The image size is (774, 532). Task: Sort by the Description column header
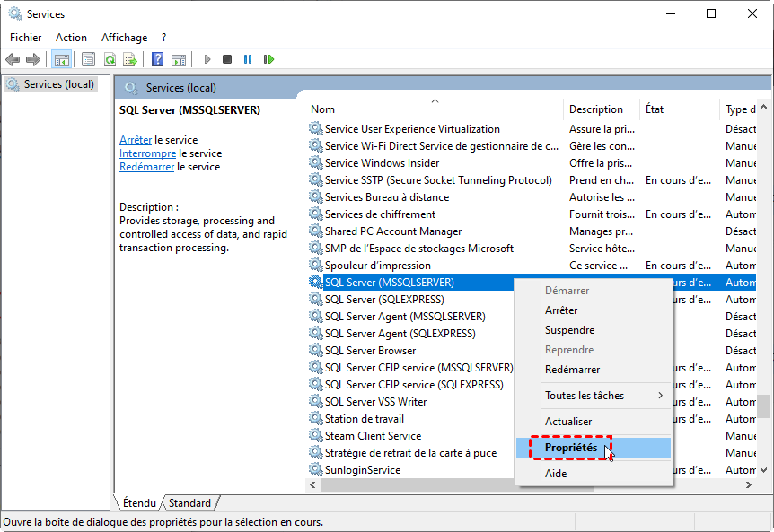click(x=601, y=109)
